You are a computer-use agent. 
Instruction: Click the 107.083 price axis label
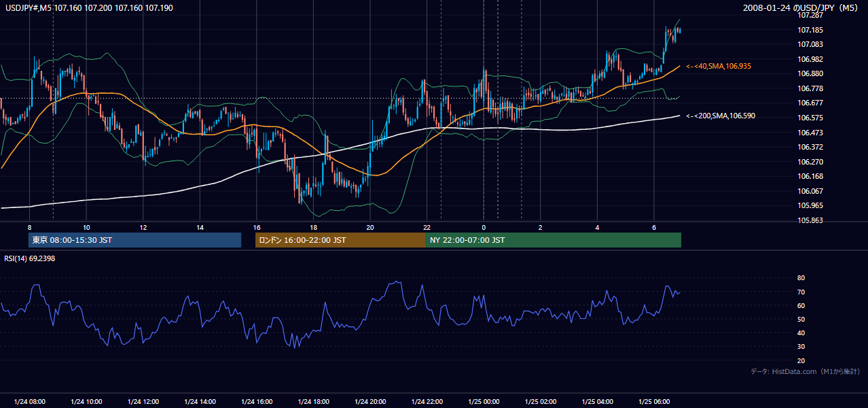point(811,44)
